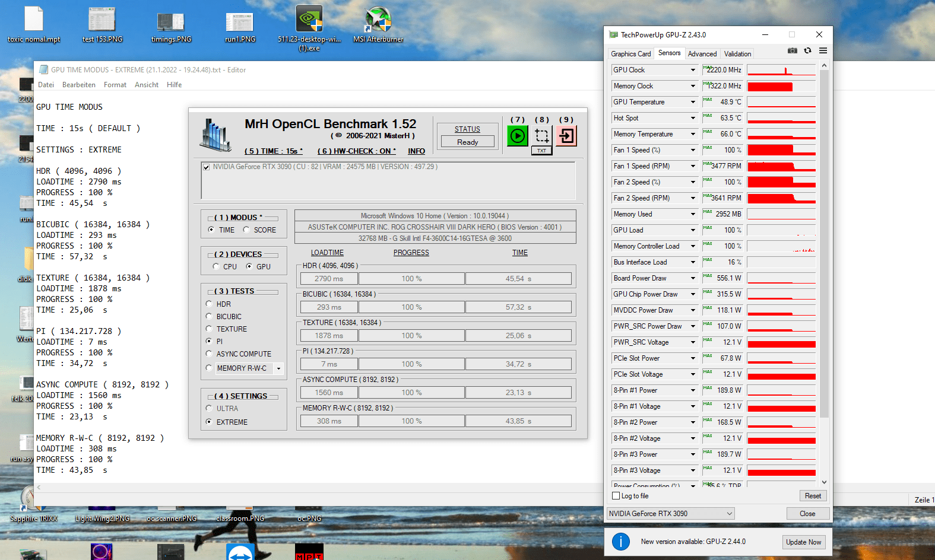The width and height of the screenshot is (935, 560).
Task: Open PCIe Slot Power sensor dropdown
Action: point(692,358)
